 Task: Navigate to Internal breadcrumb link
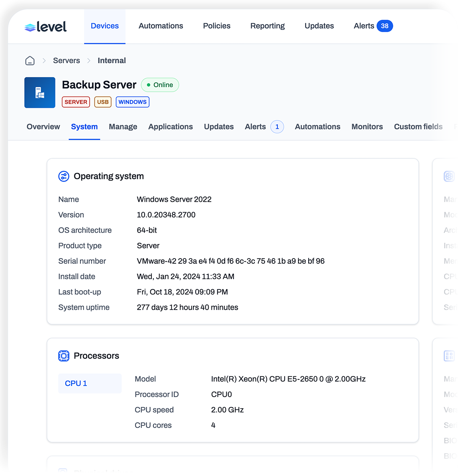click(x=112, y=61)
